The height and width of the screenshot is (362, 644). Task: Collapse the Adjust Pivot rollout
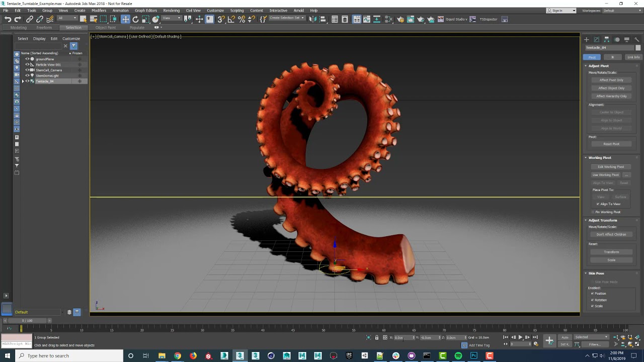click(599, 66)
